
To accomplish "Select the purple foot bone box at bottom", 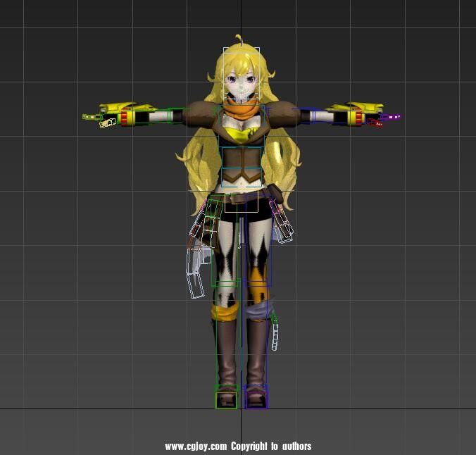I will [x=256, y=400].
